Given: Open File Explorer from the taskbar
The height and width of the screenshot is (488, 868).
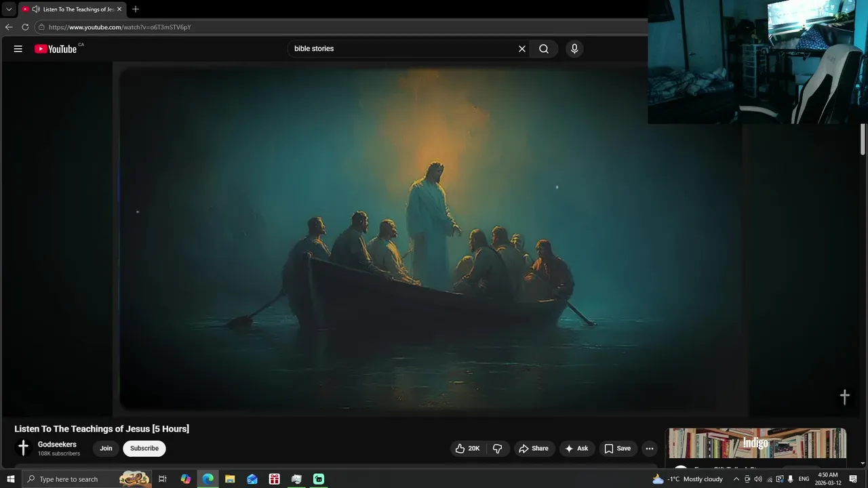Looking at the screenshot, I should tap(230, 479).
